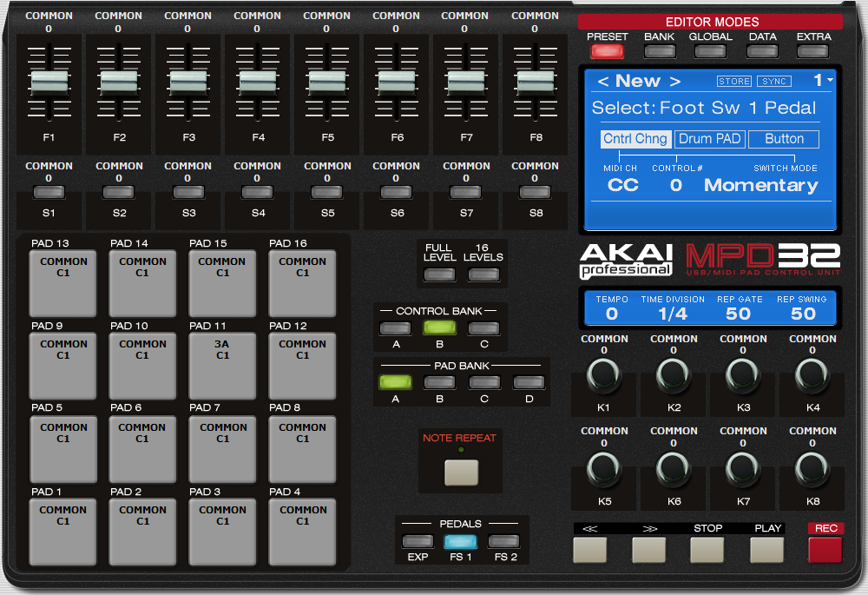Select Control Bank A
The height and width of the screenshot is (595, 868).
coord(395,328)
